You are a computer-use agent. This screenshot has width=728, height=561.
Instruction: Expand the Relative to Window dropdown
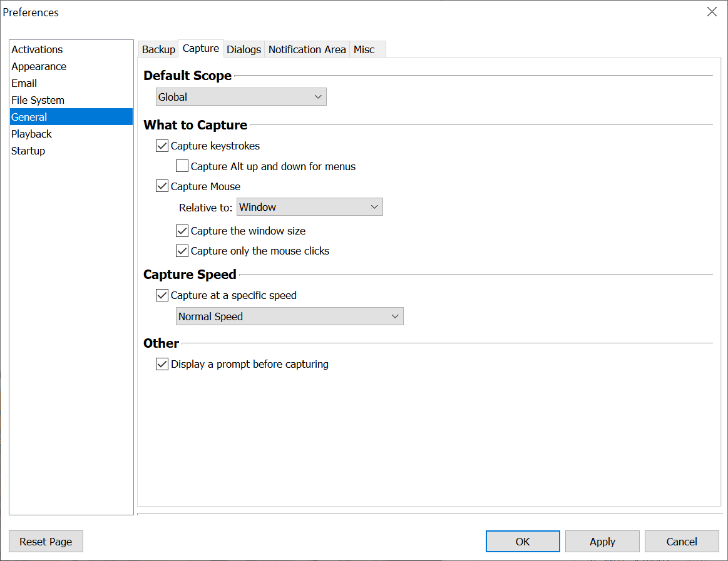click(x=309, y=207)
